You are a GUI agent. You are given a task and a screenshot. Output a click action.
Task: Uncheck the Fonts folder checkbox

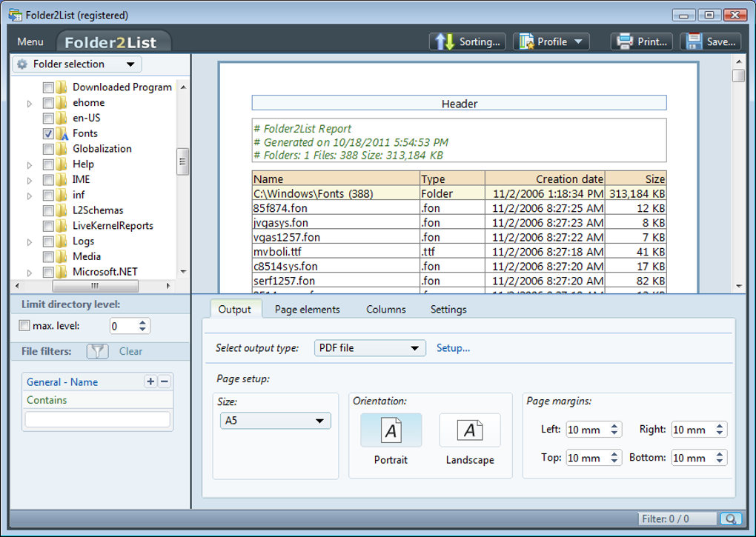[x=48, y=134]
